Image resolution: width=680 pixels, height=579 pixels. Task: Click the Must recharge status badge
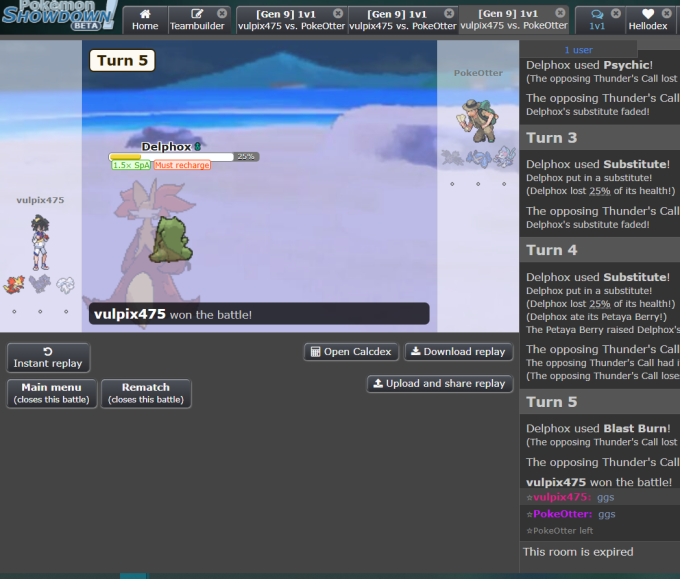(182, 165)
